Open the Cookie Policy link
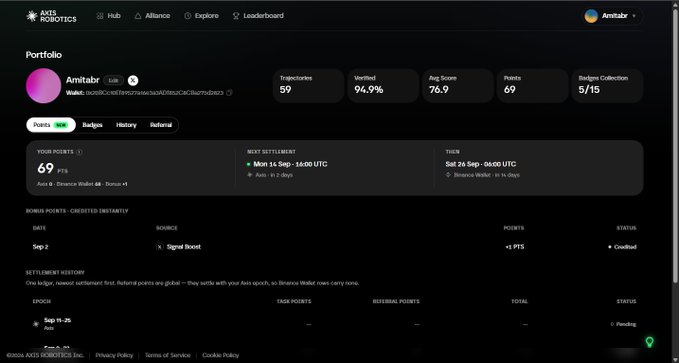This screenshot has height=363, width=679. [x=220, y=355]
